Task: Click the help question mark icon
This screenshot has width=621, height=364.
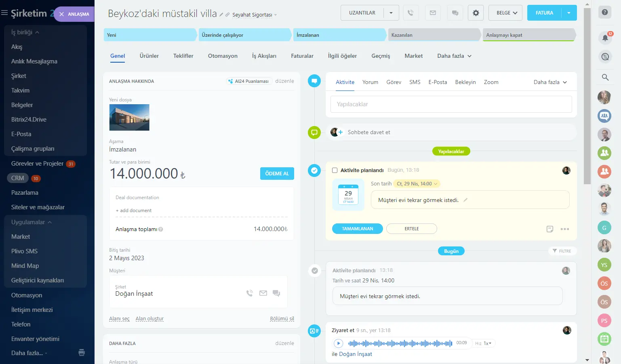Action: click(x=604, y=12)
